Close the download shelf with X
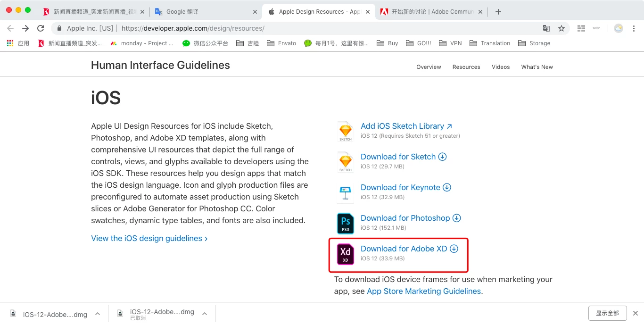Screen dimensions: 644x325 click(635, 313)
